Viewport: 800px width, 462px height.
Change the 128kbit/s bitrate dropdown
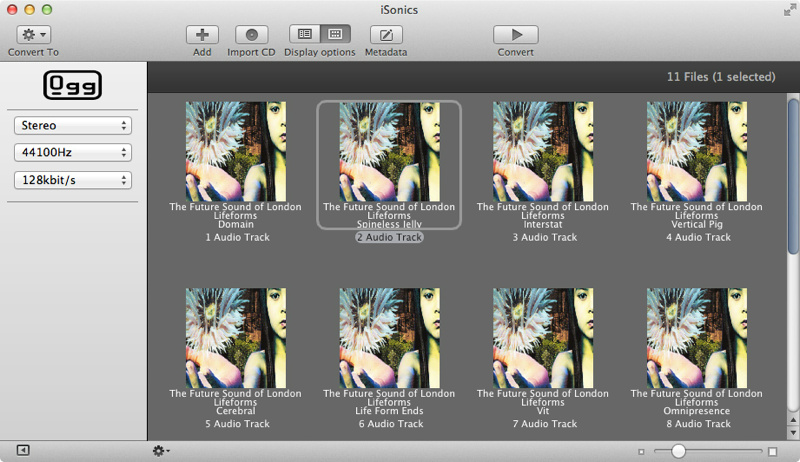pos(73,180)
